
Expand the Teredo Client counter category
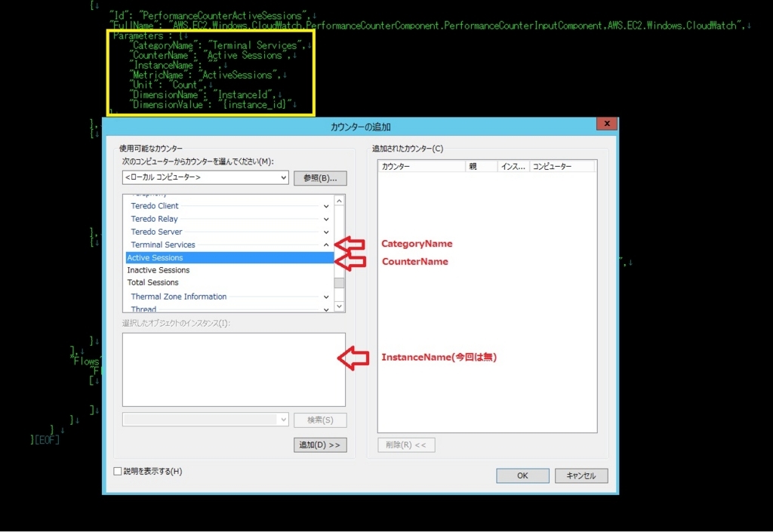326,206
